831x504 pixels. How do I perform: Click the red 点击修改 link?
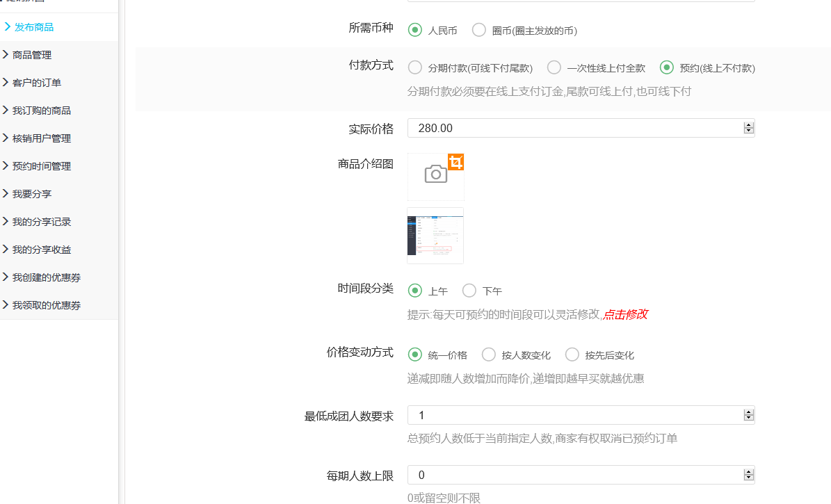click(625, 314)
